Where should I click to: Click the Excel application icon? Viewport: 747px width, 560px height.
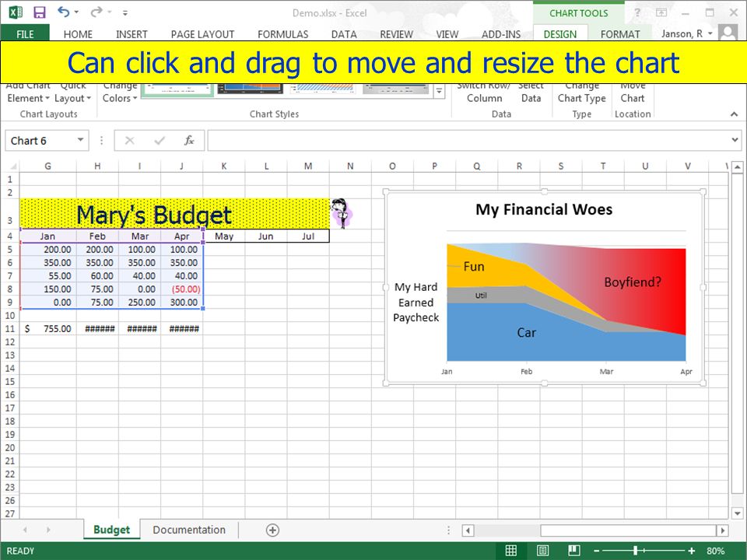pos(16,12)
